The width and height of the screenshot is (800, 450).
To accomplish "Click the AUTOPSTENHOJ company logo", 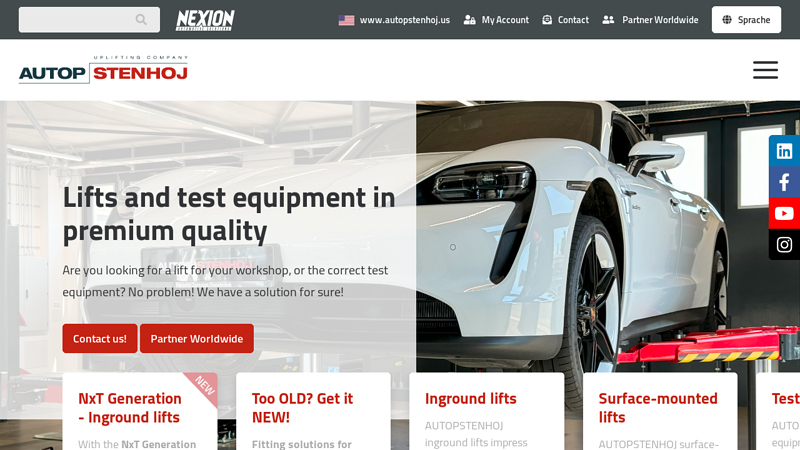I will point(103,70).
